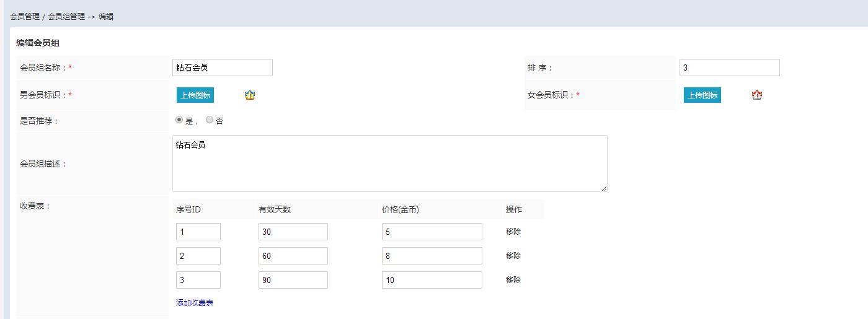Focus price field containing 10

(x=432, y=280)
